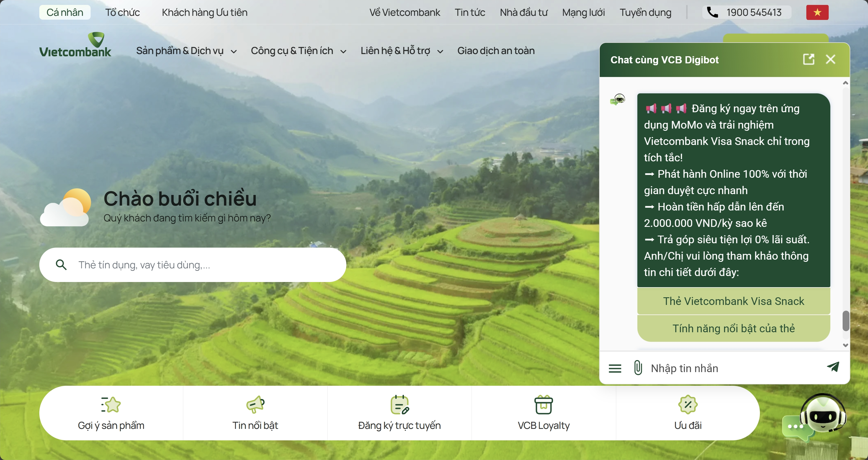Switch to the Tổ chức tab

point(122,13)
